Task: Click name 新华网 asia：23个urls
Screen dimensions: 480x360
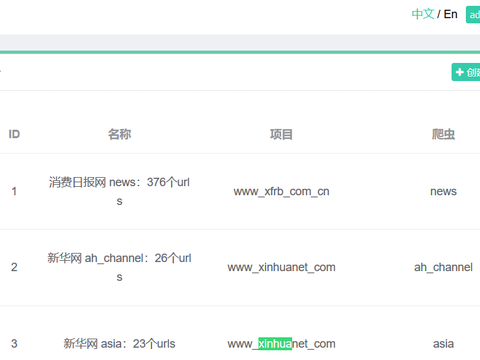Action: pyautogui.click(x=119, y=344)
